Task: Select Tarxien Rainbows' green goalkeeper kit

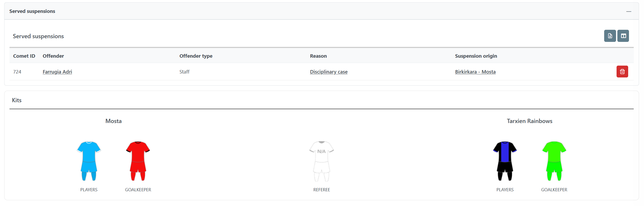Action: (x=554, y=161)
